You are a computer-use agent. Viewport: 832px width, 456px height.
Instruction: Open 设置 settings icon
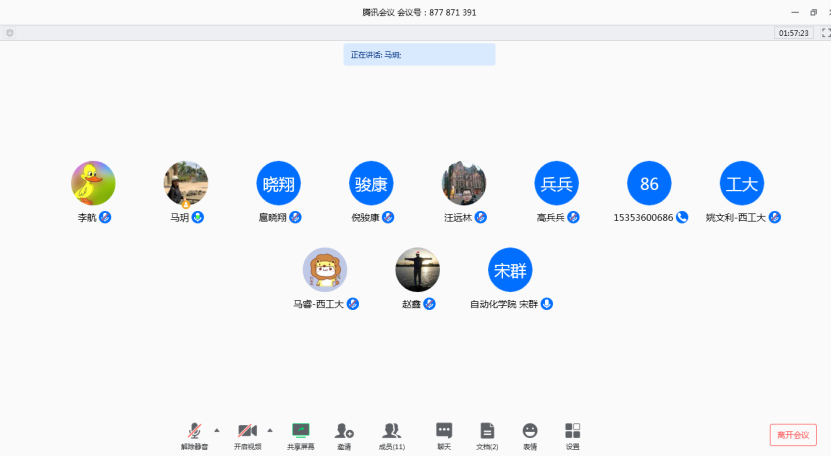pyautogui.click(x=572, y=434)
